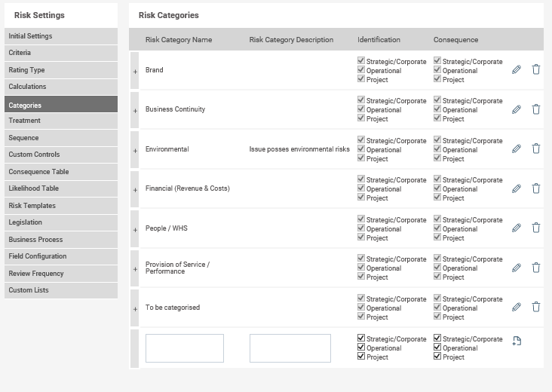Go to Initial Settings menu item
The image size is (552, 392).
tap(61, 36)
